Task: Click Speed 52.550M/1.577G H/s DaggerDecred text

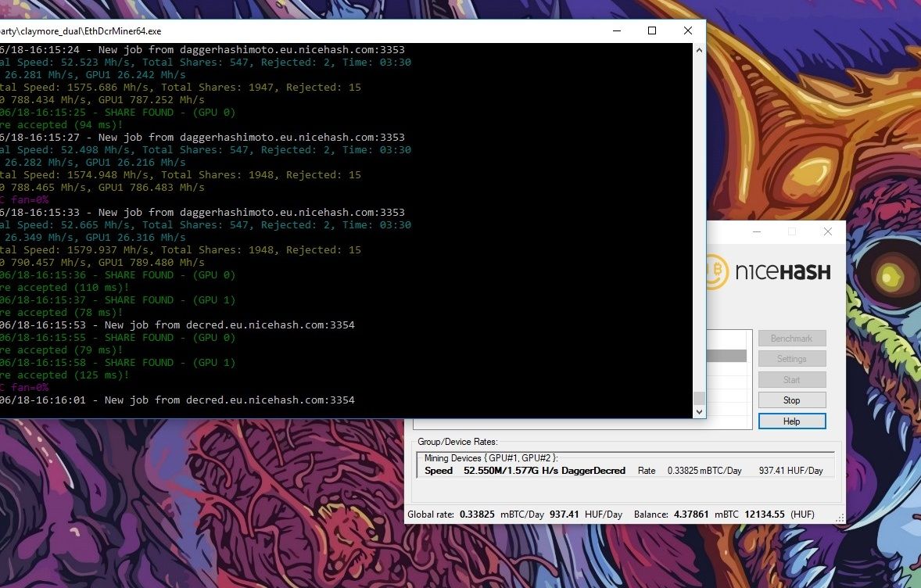Action: (525, 471)
